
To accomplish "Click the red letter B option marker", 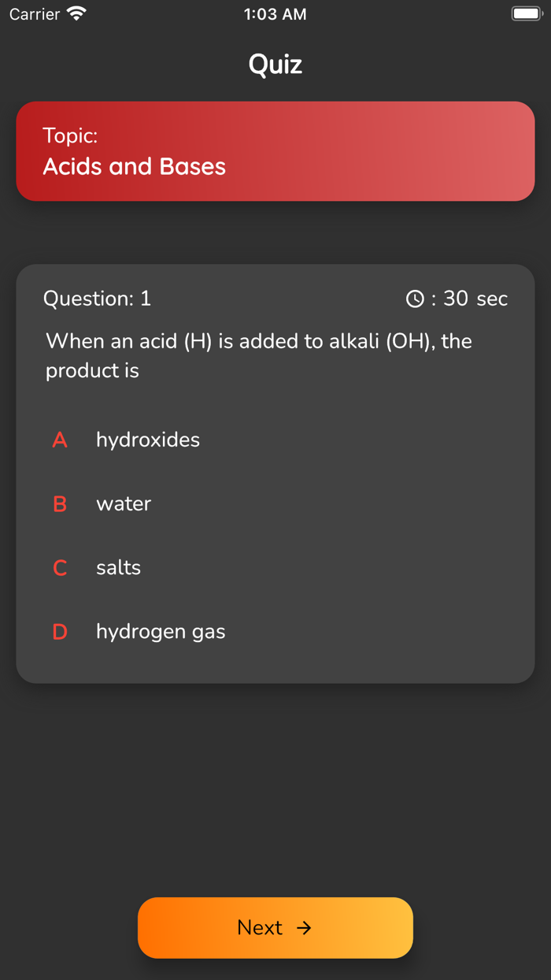I will 60,504.
